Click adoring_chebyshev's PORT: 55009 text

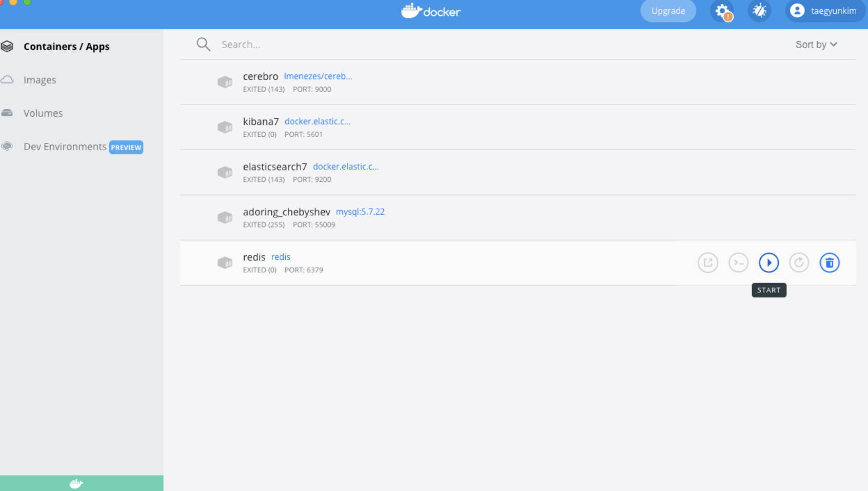coord(314,224)
